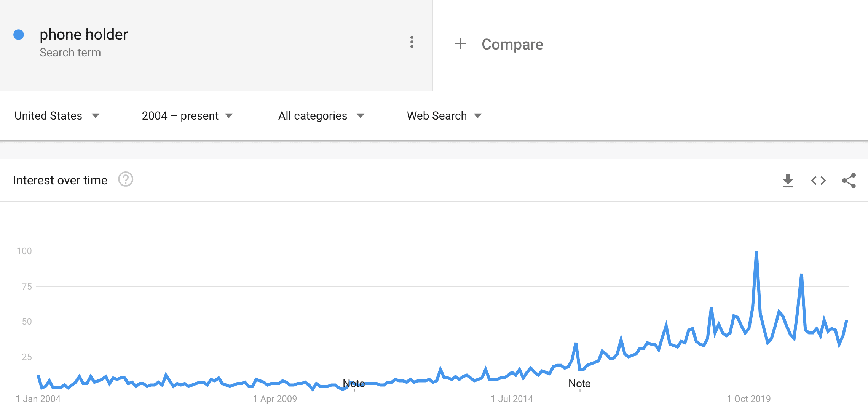
Task: Click the Interest over time heading
Action: tap(60, 180)
